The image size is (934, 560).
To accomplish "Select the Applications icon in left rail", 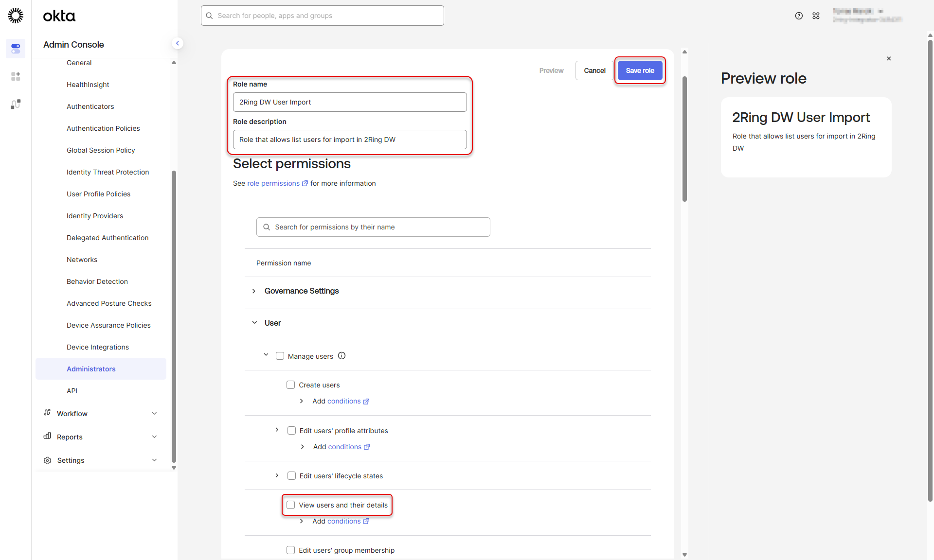I will tap(16, 76).
